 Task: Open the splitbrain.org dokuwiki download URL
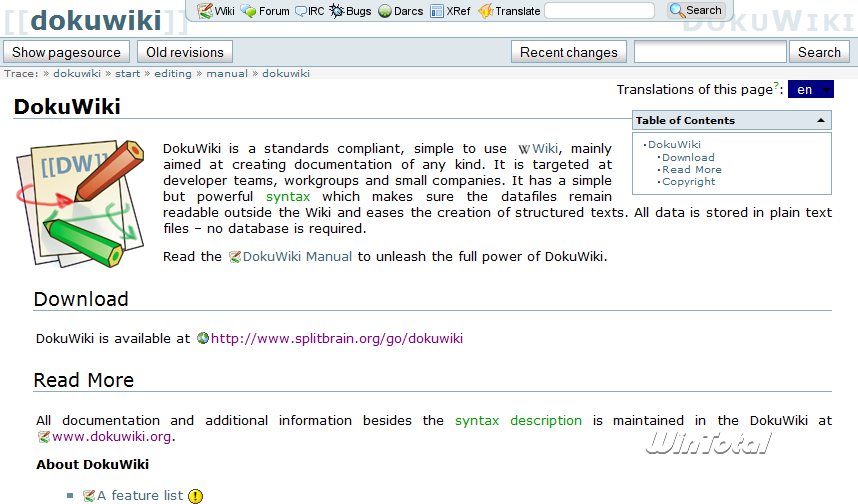pyautogui.click(x=331, y=339)
